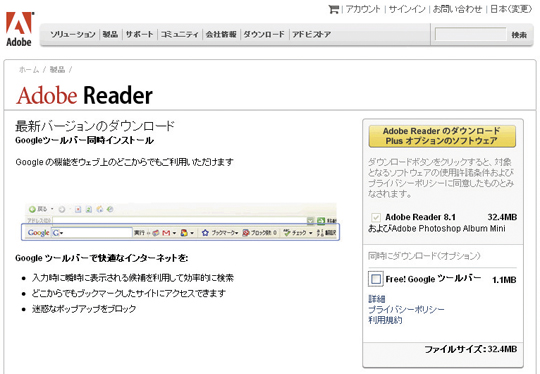Screen dimensions: 540x374
Task: Click ファイルサイズ: 32.4MB text
Action: click(x=471, y=349)
